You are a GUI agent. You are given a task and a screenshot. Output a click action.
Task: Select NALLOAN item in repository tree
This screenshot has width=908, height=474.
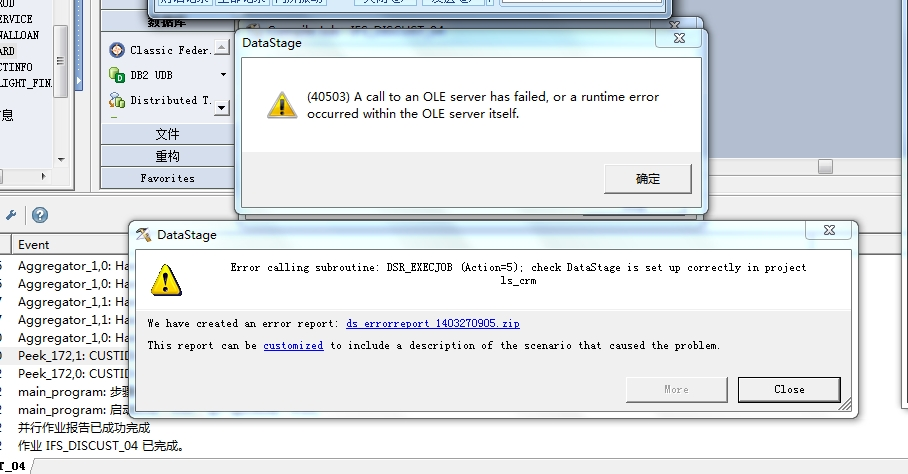[19, 35]
